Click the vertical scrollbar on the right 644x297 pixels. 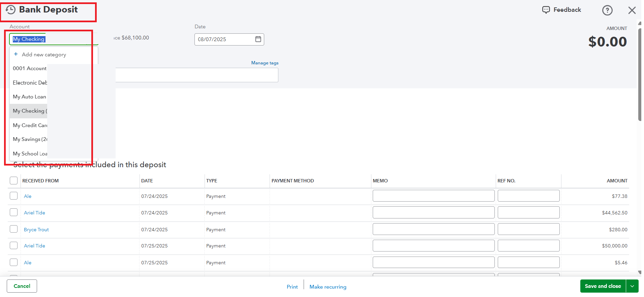point(639,74)
